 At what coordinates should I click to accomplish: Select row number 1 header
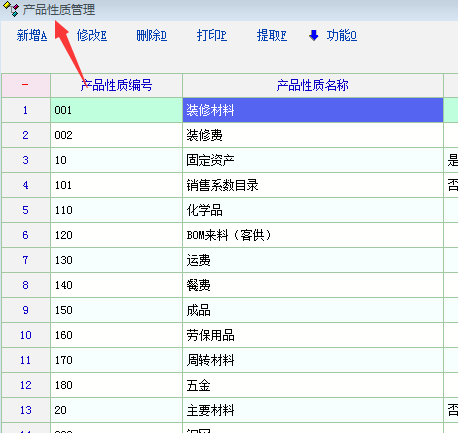point(26,110)
